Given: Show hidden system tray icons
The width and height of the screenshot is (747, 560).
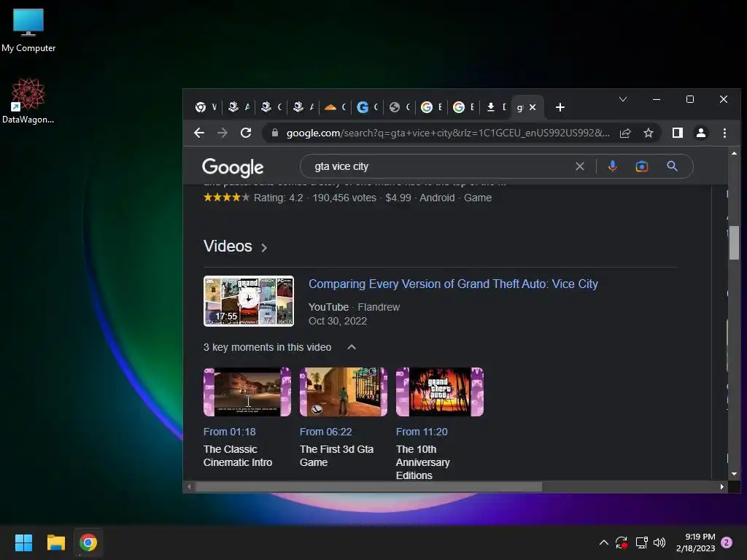Looking at the screenshot, I should click(603, 542).
